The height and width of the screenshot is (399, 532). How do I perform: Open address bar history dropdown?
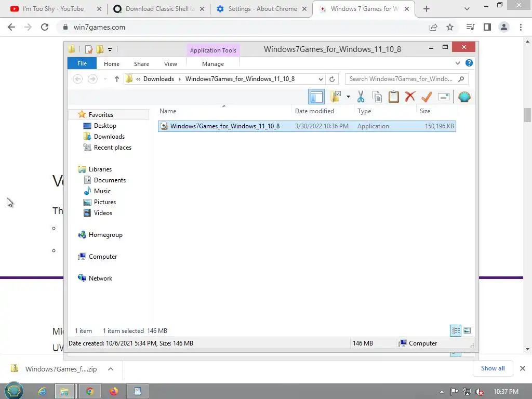(321, 79)
